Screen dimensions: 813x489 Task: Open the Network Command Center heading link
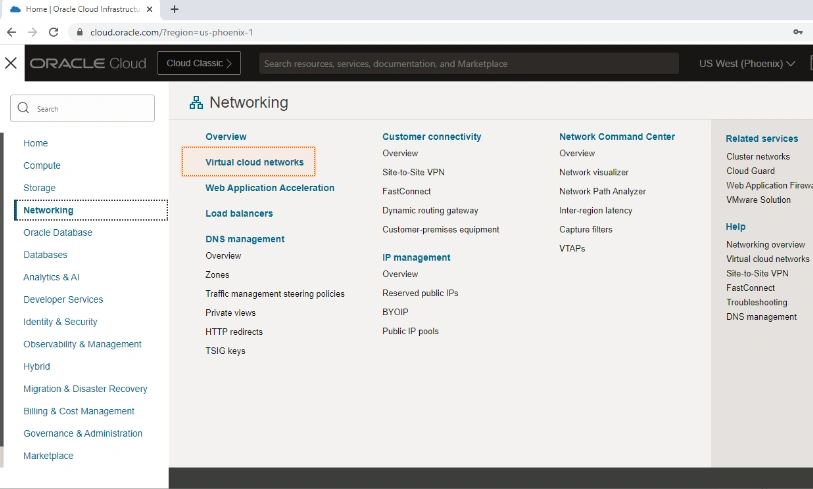(617, 136)
